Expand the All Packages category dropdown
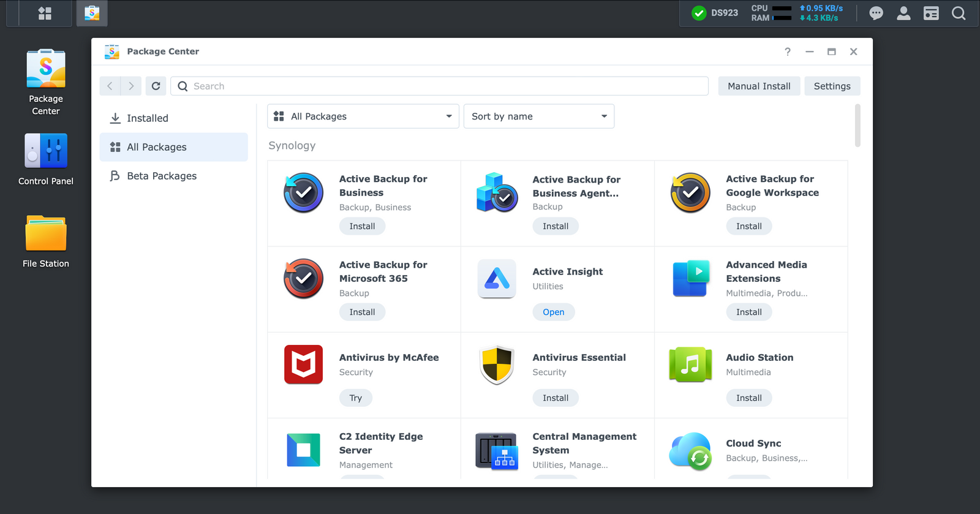Screen dimensions: 980x514 tap(363, 116)
